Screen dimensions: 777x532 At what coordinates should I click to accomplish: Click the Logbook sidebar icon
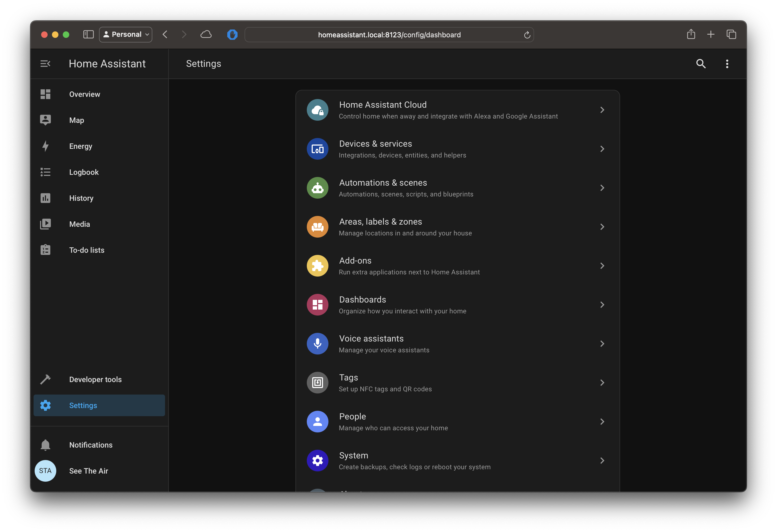coord(45,172)
